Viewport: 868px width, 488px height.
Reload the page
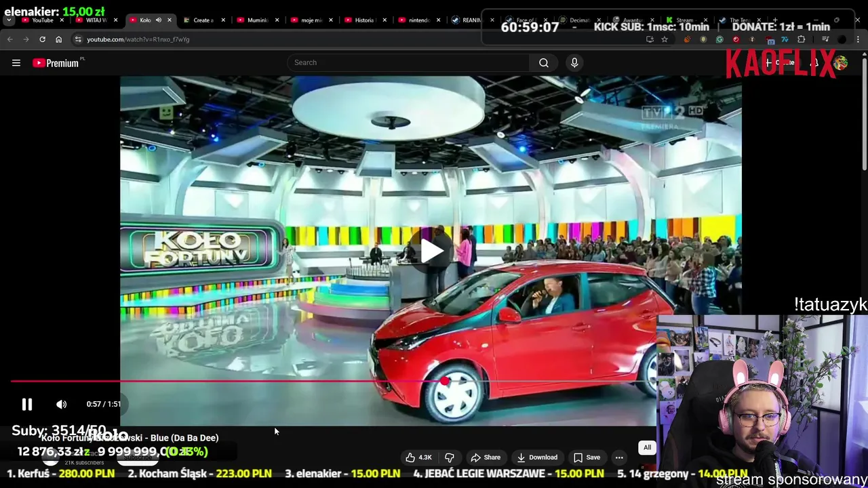(42, 39)
